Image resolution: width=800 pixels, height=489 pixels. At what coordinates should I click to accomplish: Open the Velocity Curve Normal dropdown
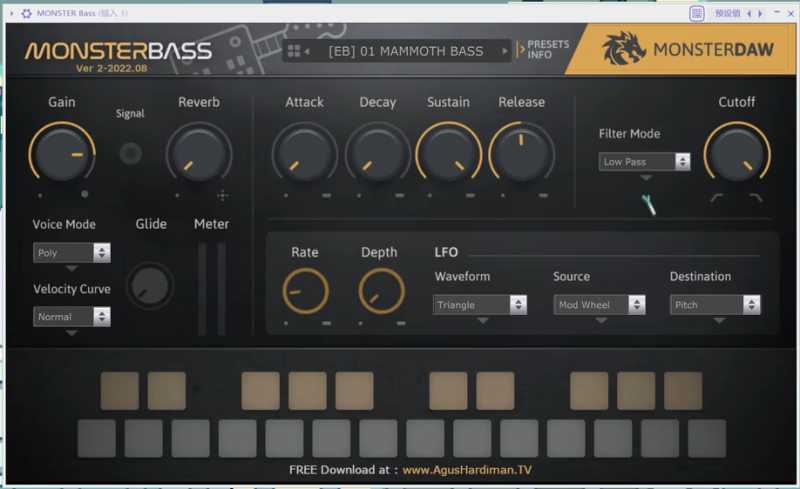[71, 316]
